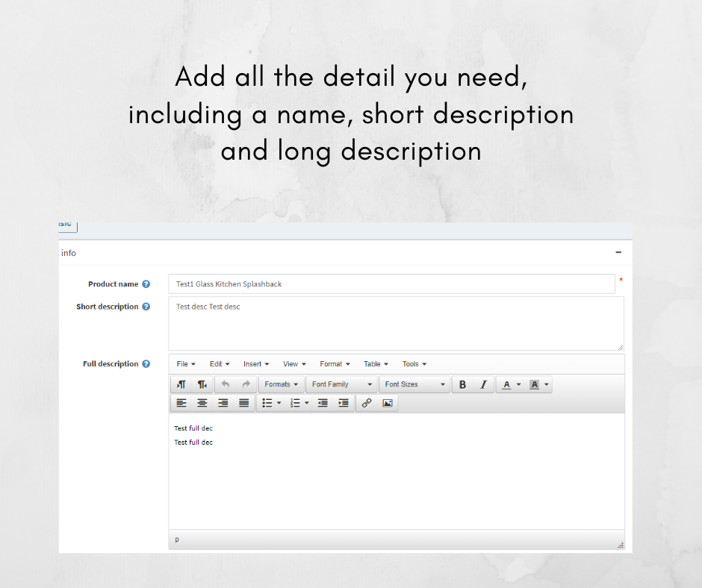Click into the Product name field
The height and width of the screenshot is (588, 702).
coord(391,284)
